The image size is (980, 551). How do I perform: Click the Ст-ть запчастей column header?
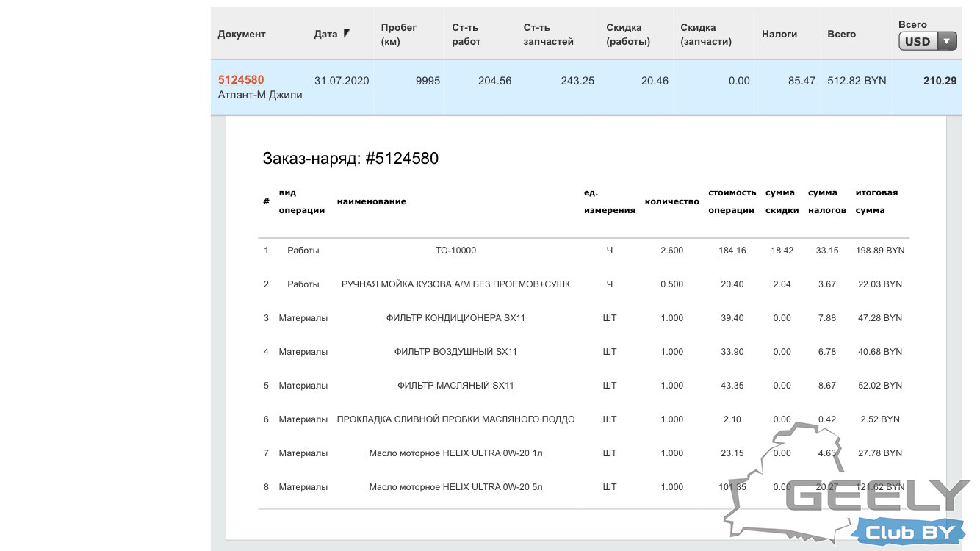[548, 34]
